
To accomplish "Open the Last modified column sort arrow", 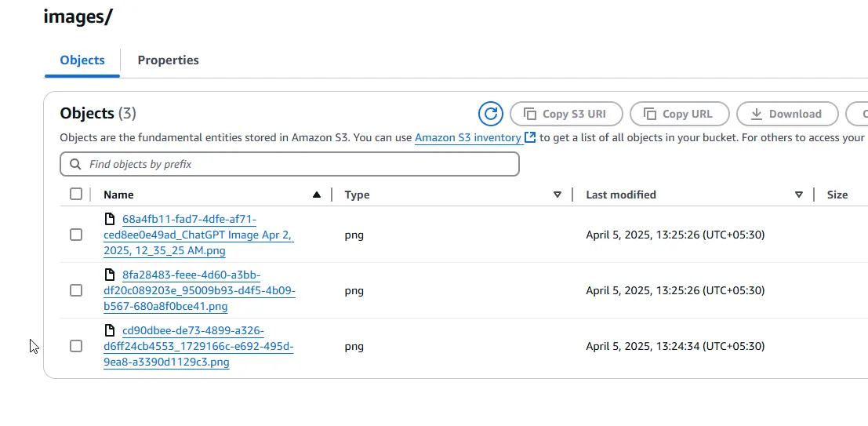I will tap(799, 195).
